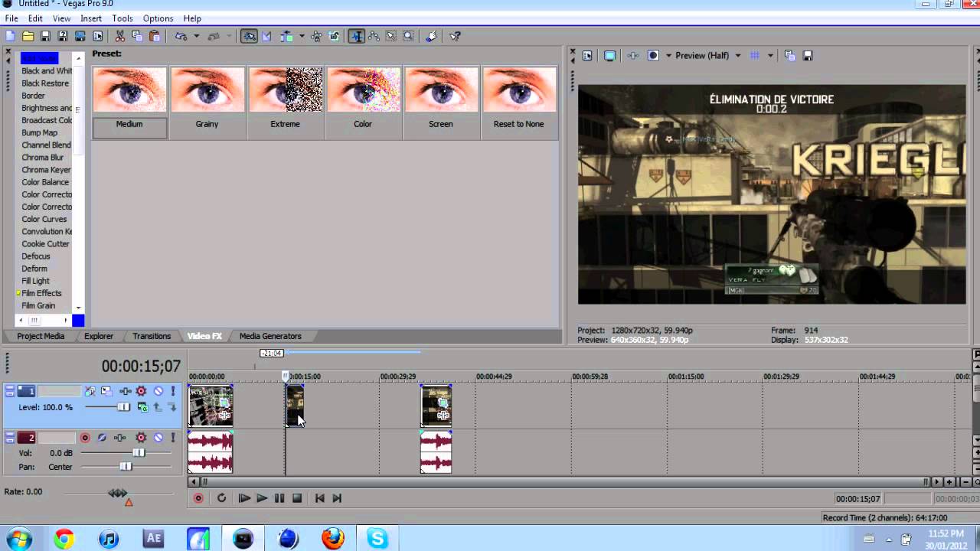Open Skype from the Windows taskbar
Screen dimensions: 980x551
point(377,539)
